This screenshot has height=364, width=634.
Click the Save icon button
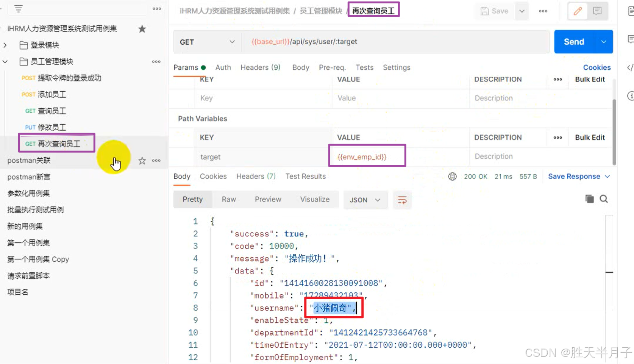[494, 11]
